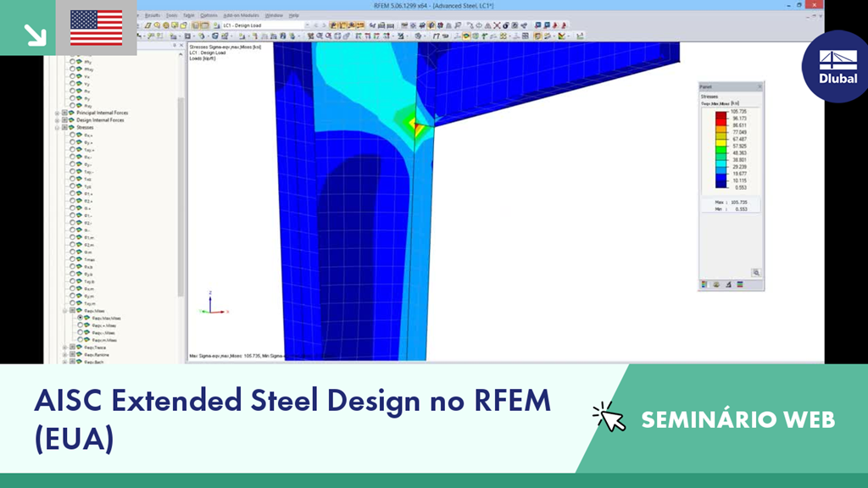Open the Tools menu

point(171,15)
